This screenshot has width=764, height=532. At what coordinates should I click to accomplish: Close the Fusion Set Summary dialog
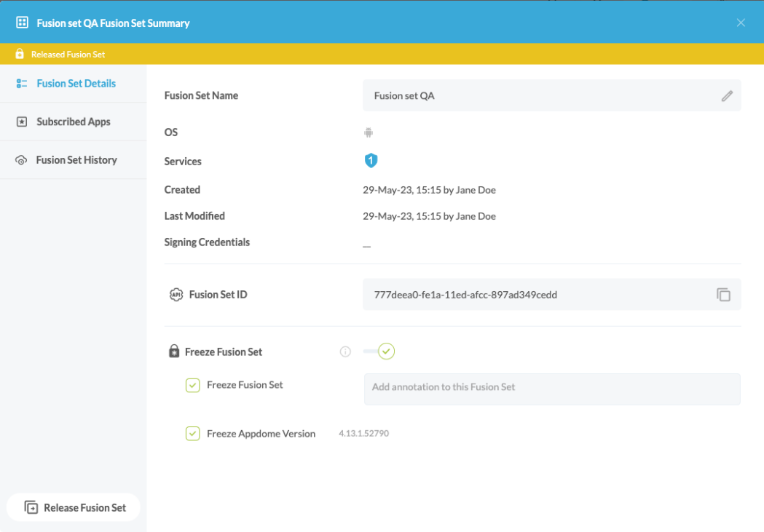click(741, 23)
